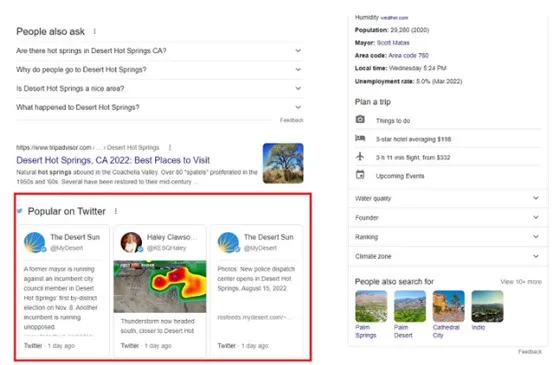Expand the Ranking section

[x=447, y=237]
